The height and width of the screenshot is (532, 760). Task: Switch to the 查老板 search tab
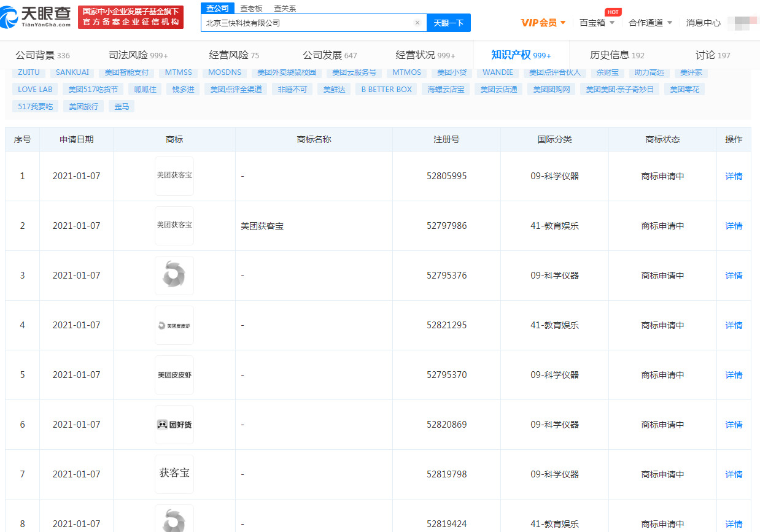pos(251,8)
